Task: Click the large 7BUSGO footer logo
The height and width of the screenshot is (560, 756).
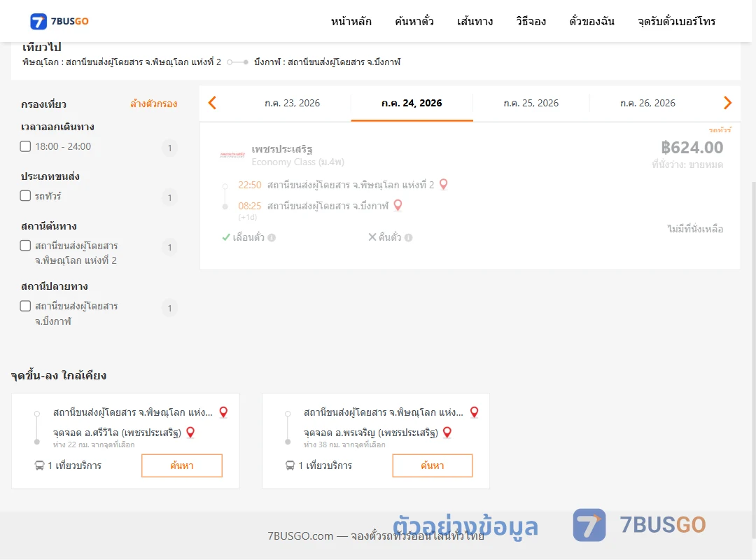Action: [639, 525]
